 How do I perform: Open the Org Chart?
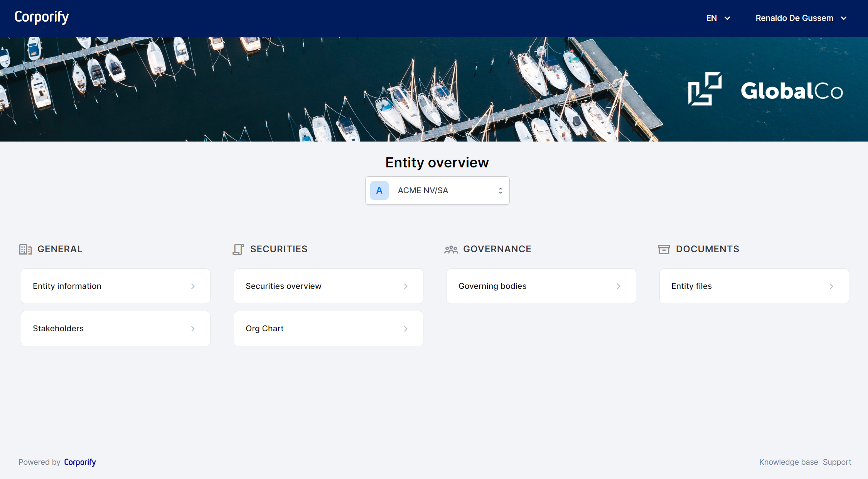[328, 328]
